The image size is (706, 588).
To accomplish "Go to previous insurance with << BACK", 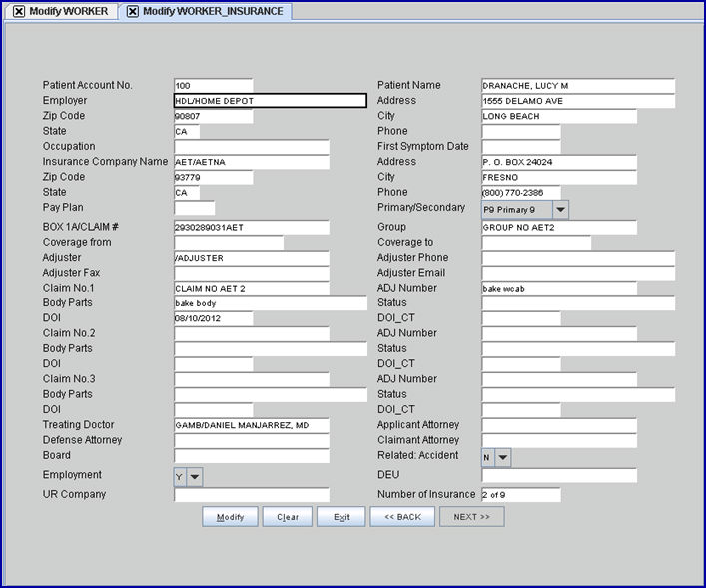I will [402, 517].
